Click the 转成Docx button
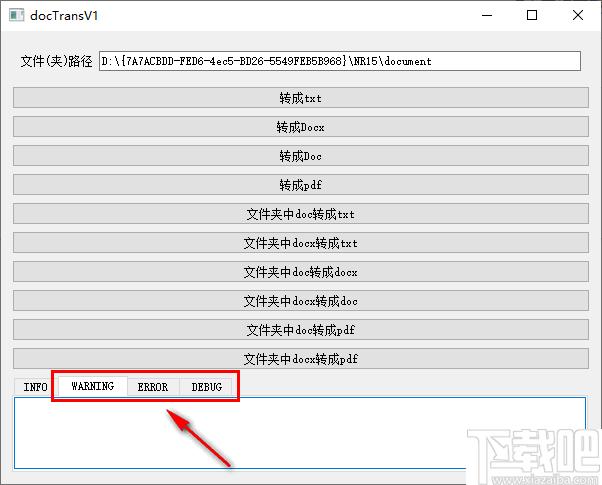Screen dimensions: 602x485 click(301, 127)
